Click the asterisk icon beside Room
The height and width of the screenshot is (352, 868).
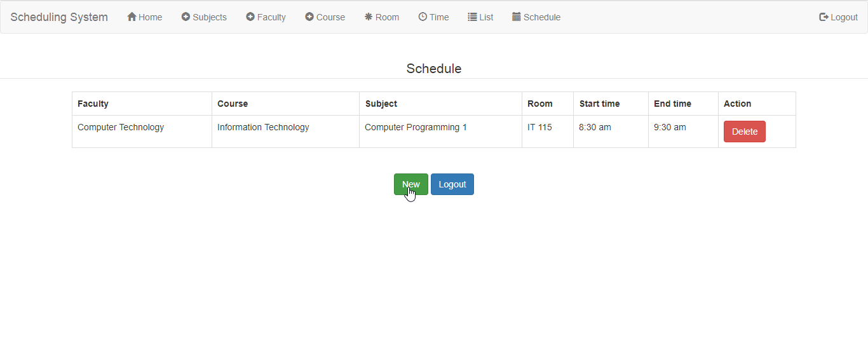coord(369,17)
